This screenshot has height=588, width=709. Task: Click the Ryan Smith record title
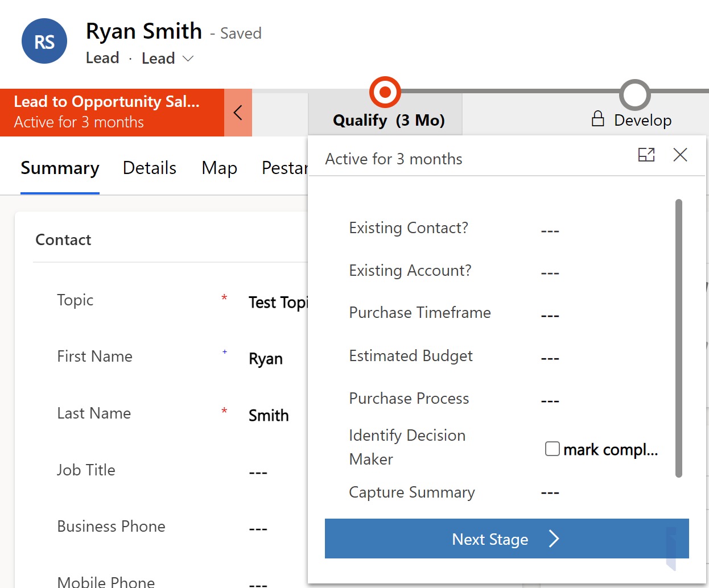pyautogui.click(x=144, y=31)
